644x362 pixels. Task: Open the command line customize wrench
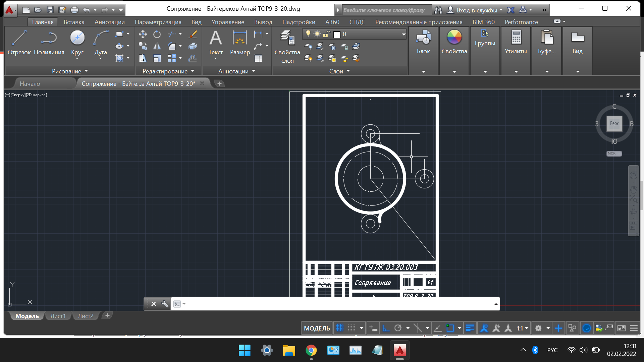click(x=165, y=304)
